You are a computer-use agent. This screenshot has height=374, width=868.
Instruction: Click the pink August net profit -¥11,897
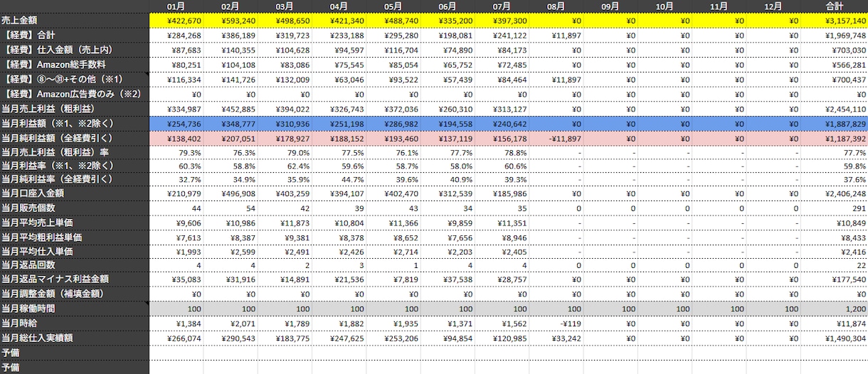click(556, 137)
